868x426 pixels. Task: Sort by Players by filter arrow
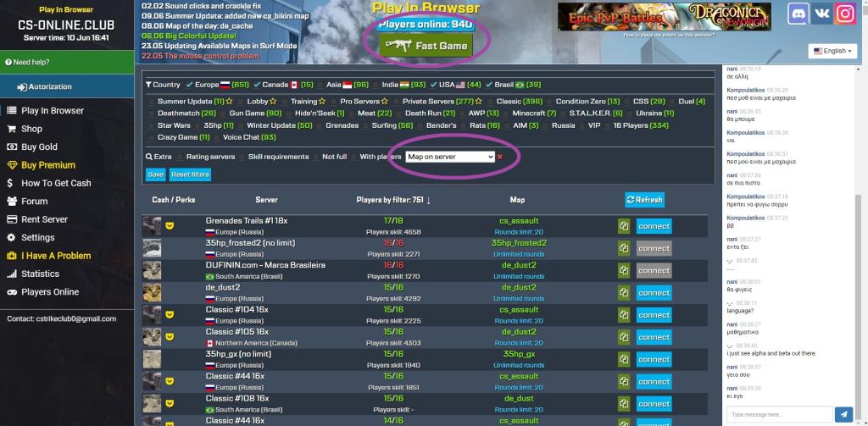[428, 200]
